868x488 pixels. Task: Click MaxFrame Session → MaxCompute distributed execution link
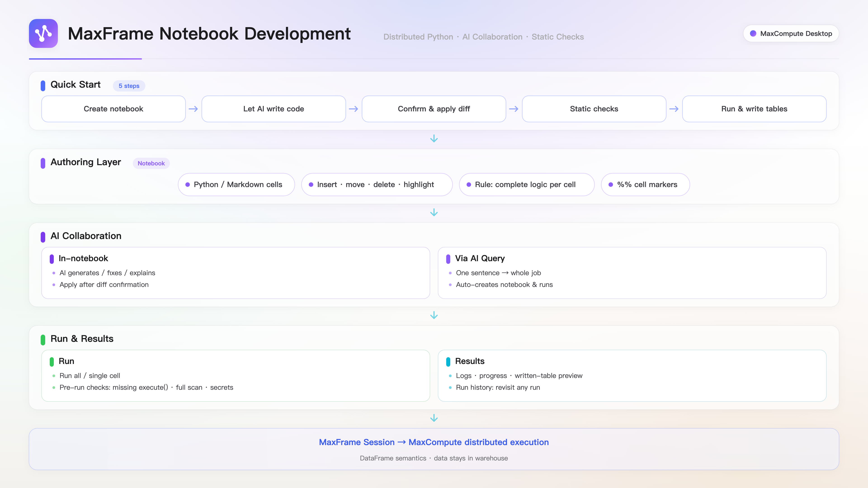click(x=434, y=442)
